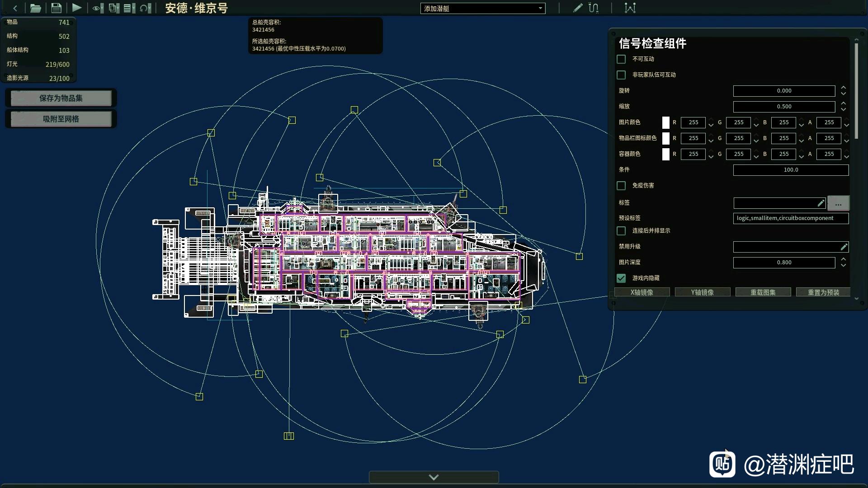
Task: Decrease 缩放 value with down arrow
Action: tap(843, 109)
